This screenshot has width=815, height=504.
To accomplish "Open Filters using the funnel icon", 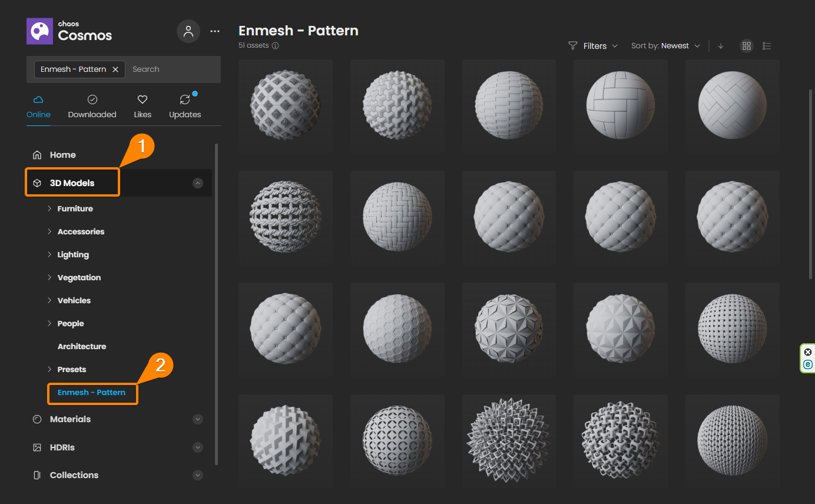I will click(571, 45).
